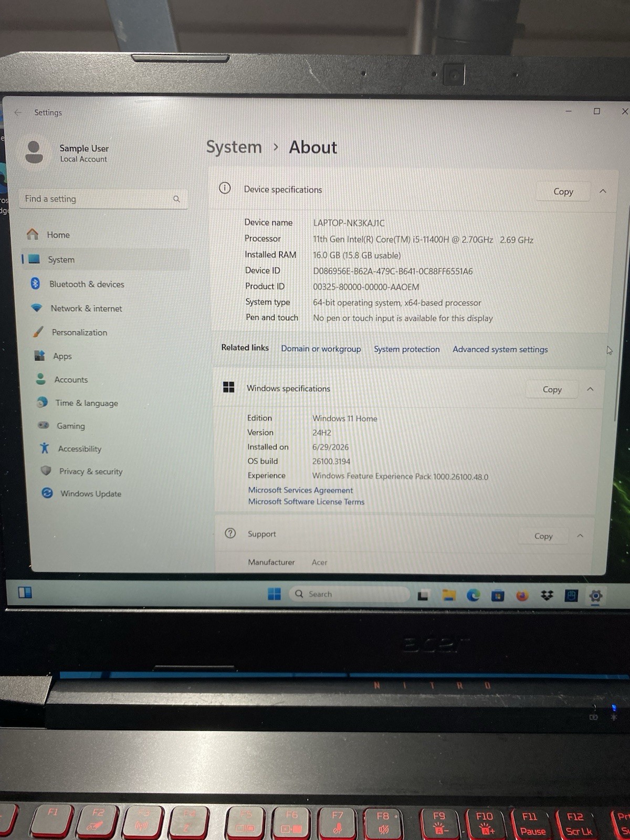Click the Windows 11 Home edition value
The width and height of the screenshot is (630, 840).
[x=345, y=418]
